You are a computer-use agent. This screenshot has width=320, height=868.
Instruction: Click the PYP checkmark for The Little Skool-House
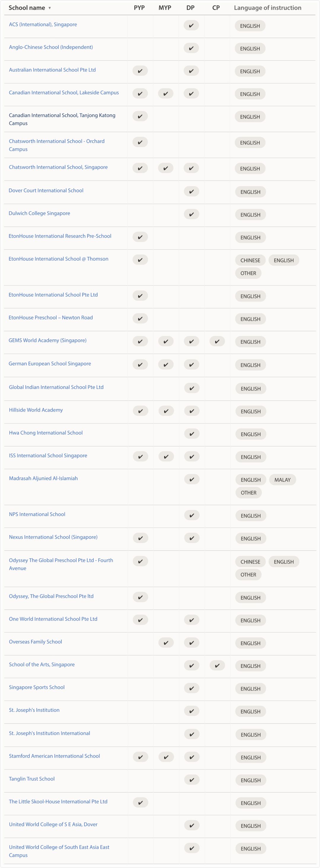[140, 803]
